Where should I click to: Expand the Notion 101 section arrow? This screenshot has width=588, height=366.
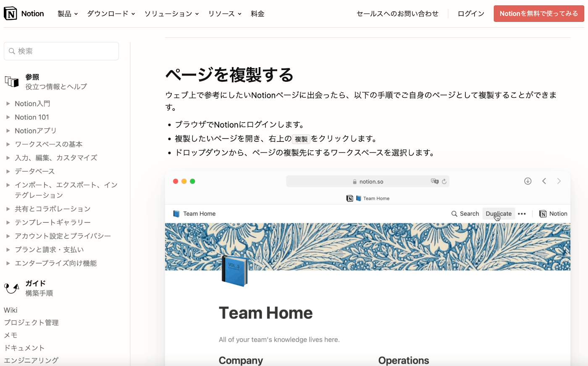[x=8, y=117]
